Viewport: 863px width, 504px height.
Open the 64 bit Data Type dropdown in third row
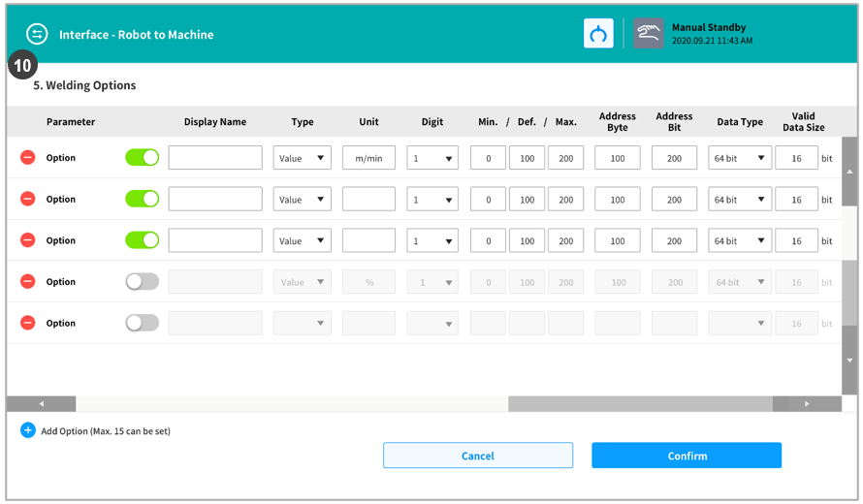coord(739,240)
